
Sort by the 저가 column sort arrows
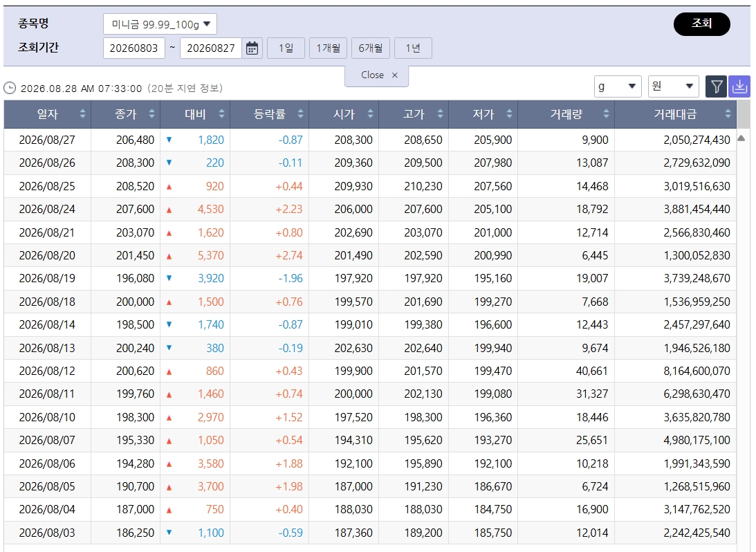(x=510, y=113)
